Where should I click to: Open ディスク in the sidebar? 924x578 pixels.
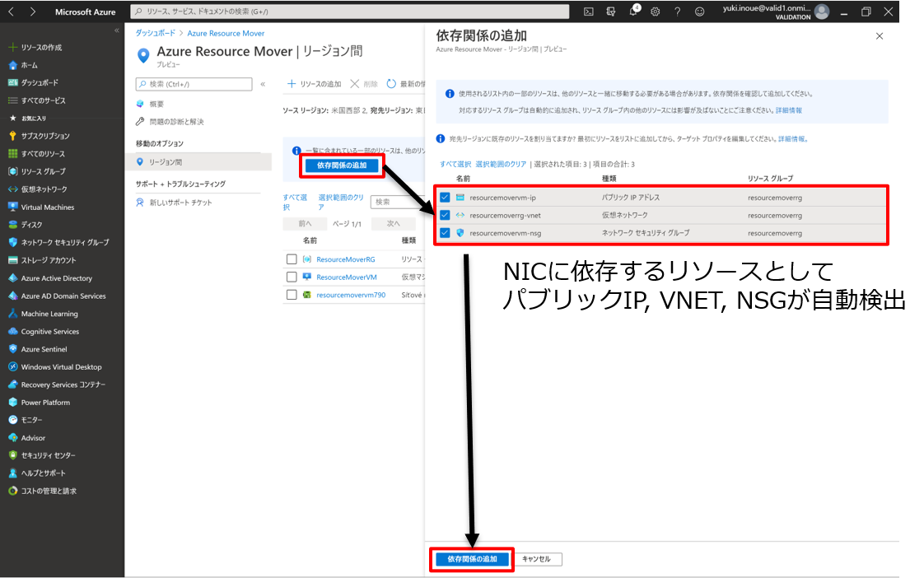26,225
